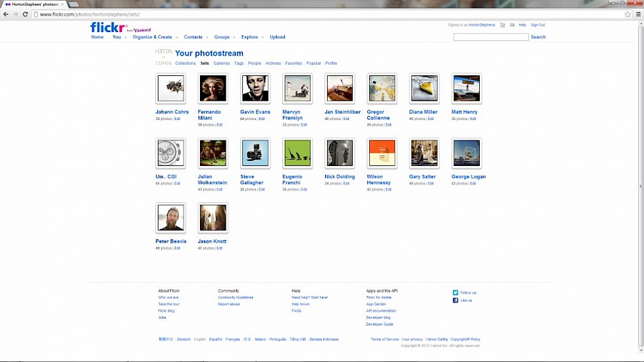Viewport: 644px width, 362px height.
Task: Open the Gary Salter set thumbnail
Action: click(x=424, y=153)
